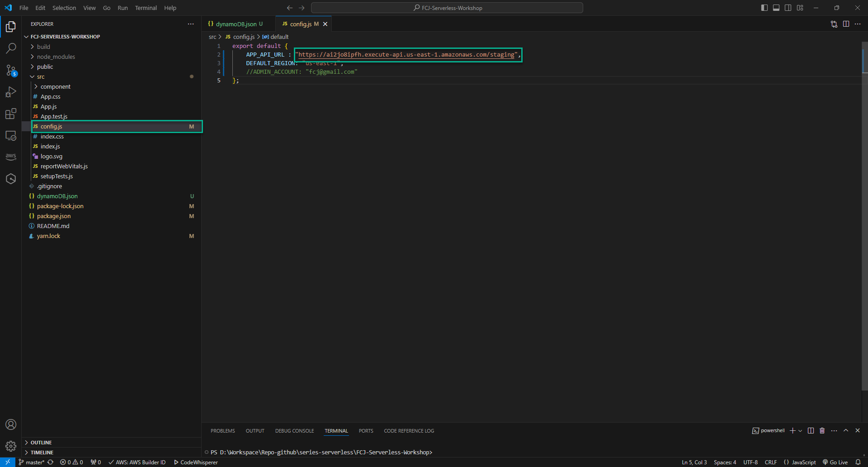The width and height of the screenshot is (868, 467).
Task: Close the terminal panel
Action: (858, 430)
